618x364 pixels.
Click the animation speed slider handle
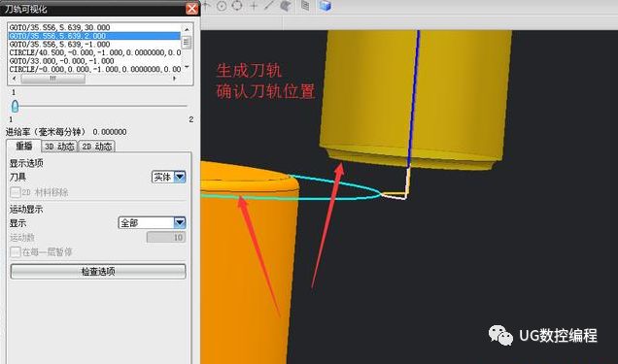pos(15,106)
